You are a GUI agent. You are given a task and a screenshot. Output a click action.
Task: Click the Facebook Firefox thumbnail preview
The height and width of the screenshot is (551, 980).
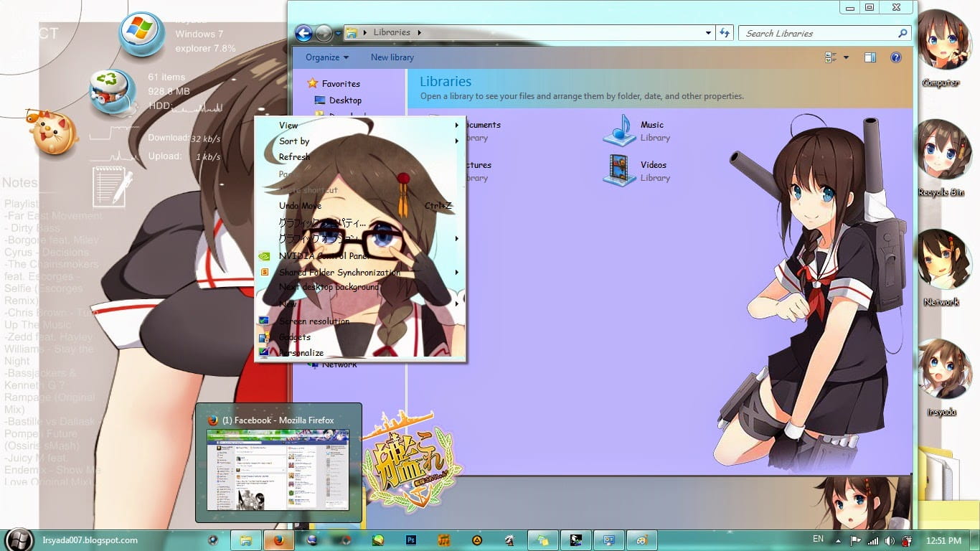278,470
